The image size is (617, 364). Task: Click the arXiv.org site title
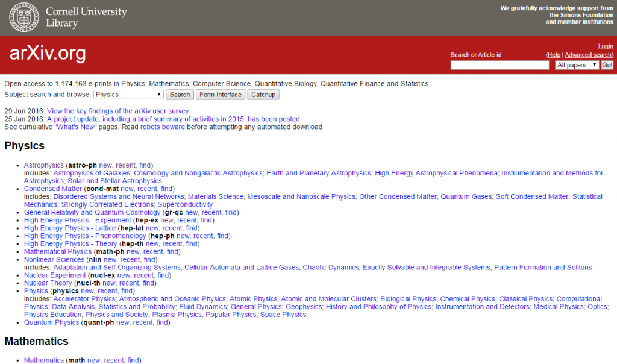48,53
